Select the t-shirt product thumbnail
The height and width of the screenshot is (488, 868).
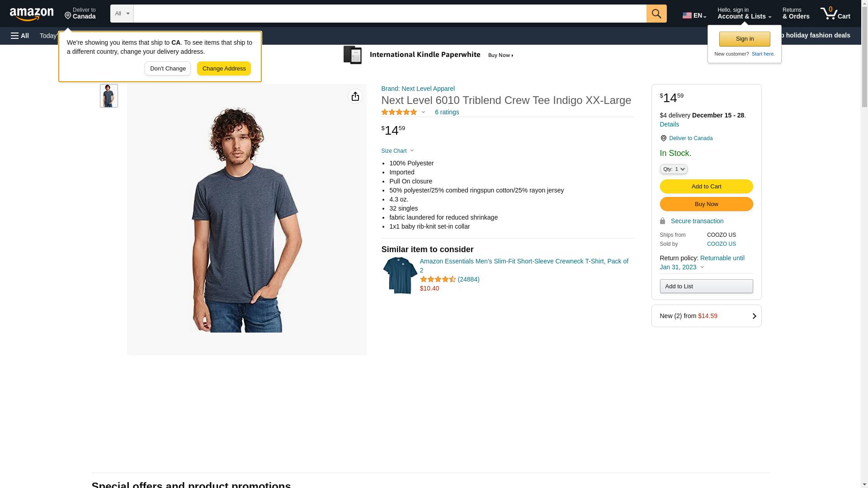click(109, 96)
